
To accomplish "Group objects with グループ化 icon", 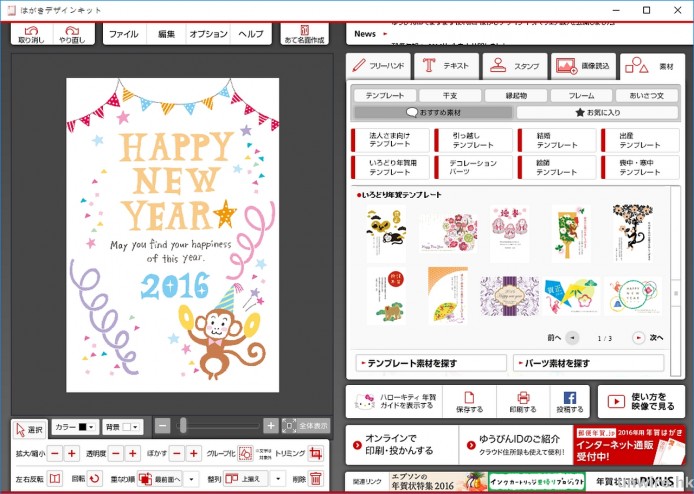I will point(245,453).
